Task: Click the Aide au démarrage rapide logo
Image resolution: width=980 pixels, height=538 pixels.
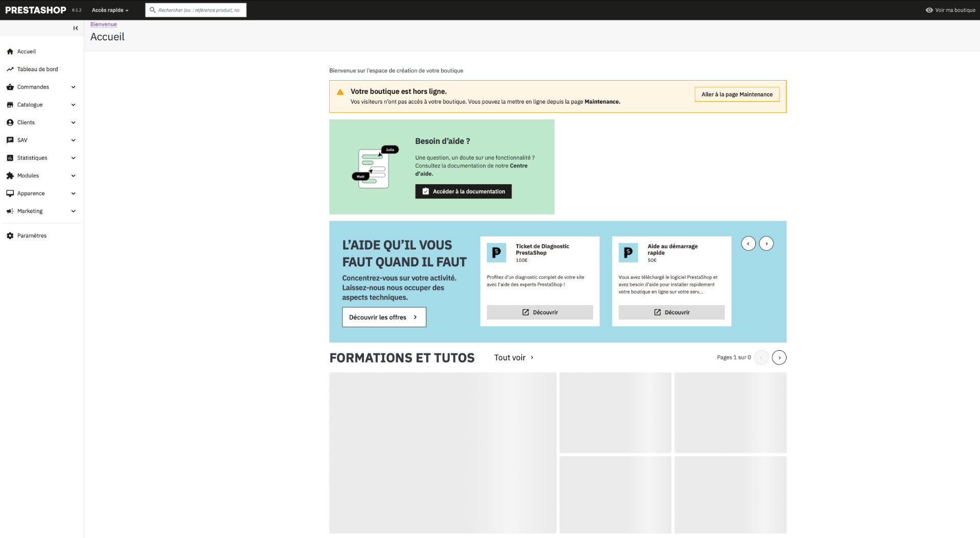Action: coord(628,253)
